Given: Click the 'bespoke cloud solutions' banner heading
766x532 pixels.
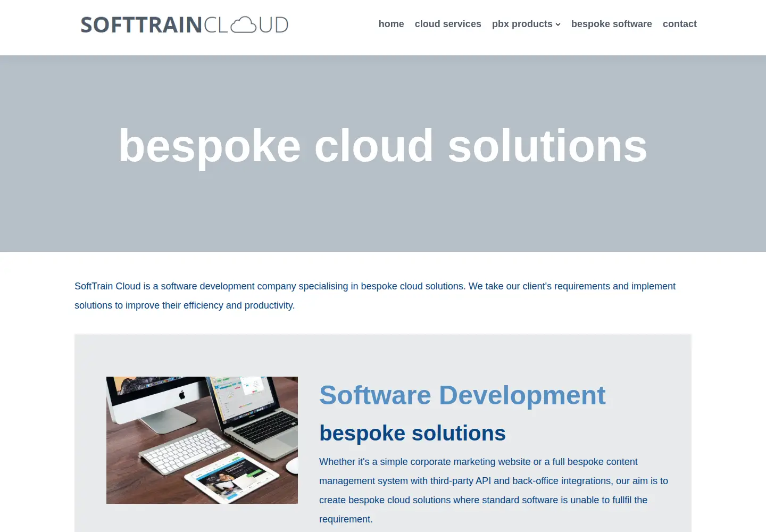Looking at the screenshot, I should point(383,146).
